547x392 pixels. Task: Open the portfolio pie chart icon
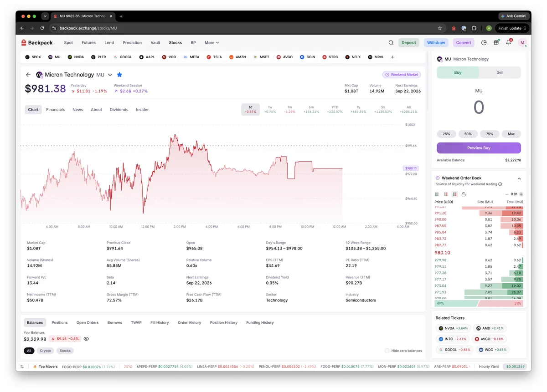click(x=484, y=43)
